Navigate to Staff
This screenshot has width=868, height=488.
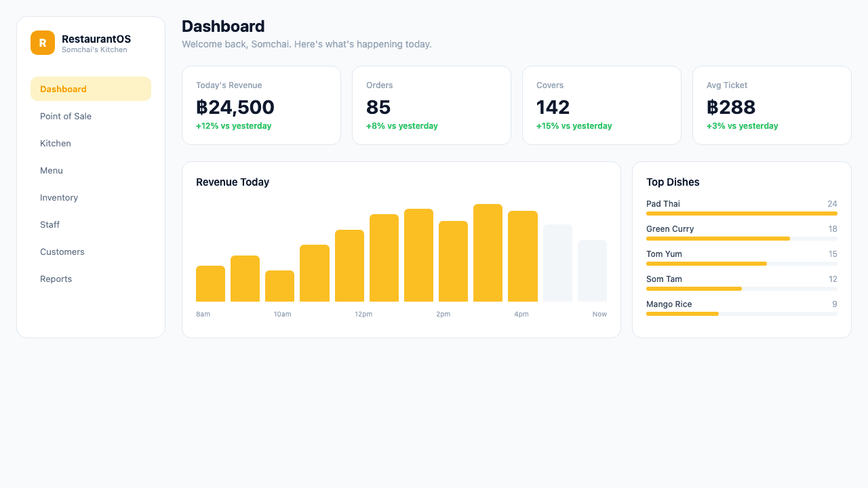91,224
